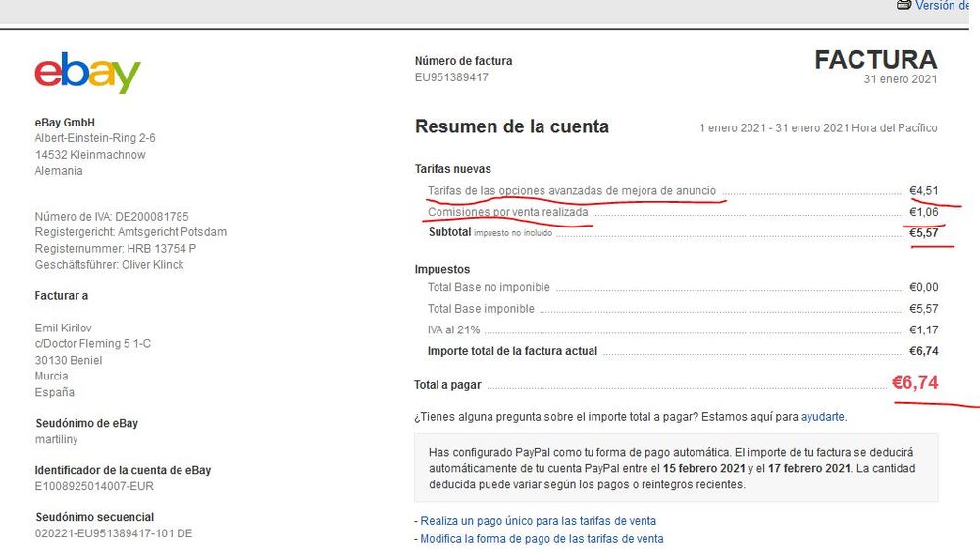Click the name Emil Kirilov
Image resolution: width=980 pixels, height=556 pixels.
click(x=63, y=328)
